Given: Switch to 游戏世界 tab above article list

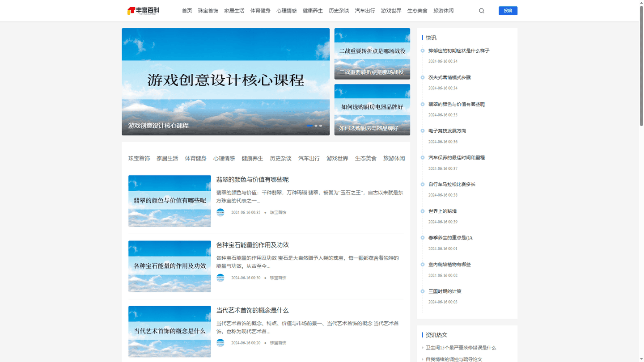Looking at the screenshot, I should tap(337, 158).
